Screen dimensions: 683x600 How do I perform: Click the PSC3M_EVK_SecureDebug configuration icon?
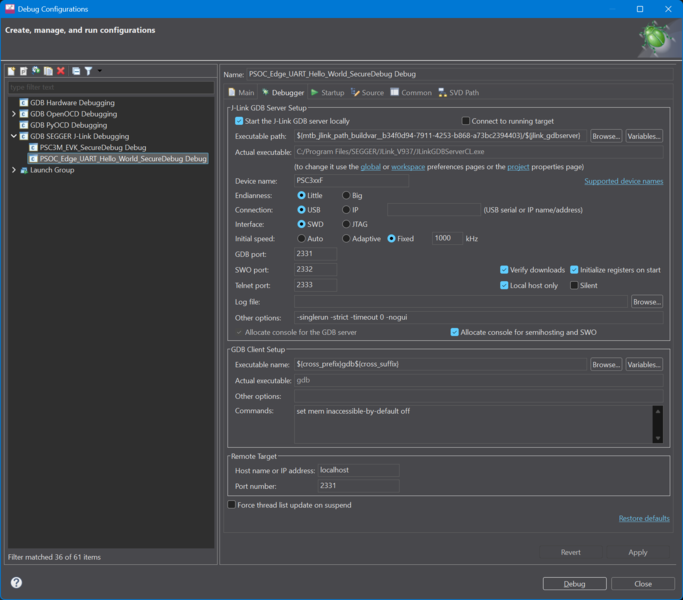[33, 148]
